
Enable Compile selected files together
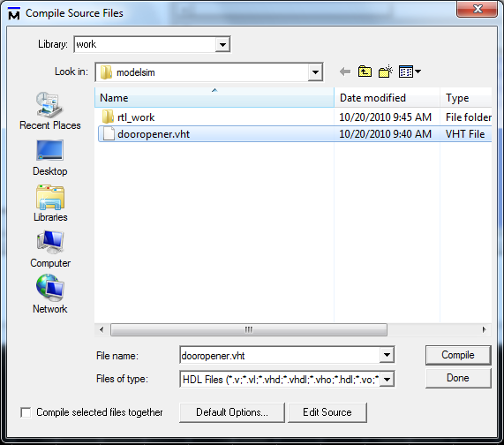click(x=26, y=412)
